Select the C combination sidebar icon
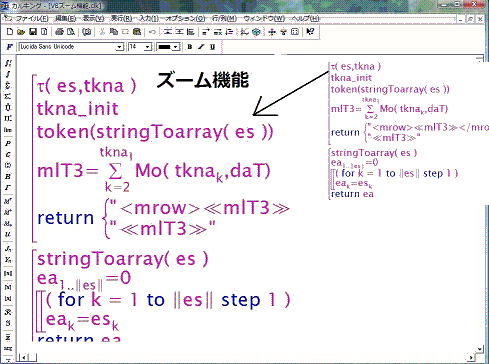Screen dimensions: 489x364 8,155
